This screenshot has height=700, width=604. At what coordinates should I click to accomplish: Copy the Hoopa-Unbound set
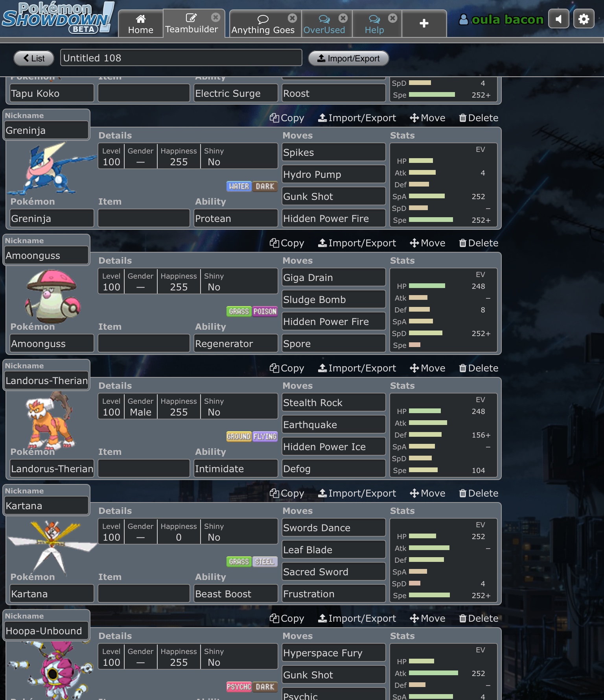point(287,619)
